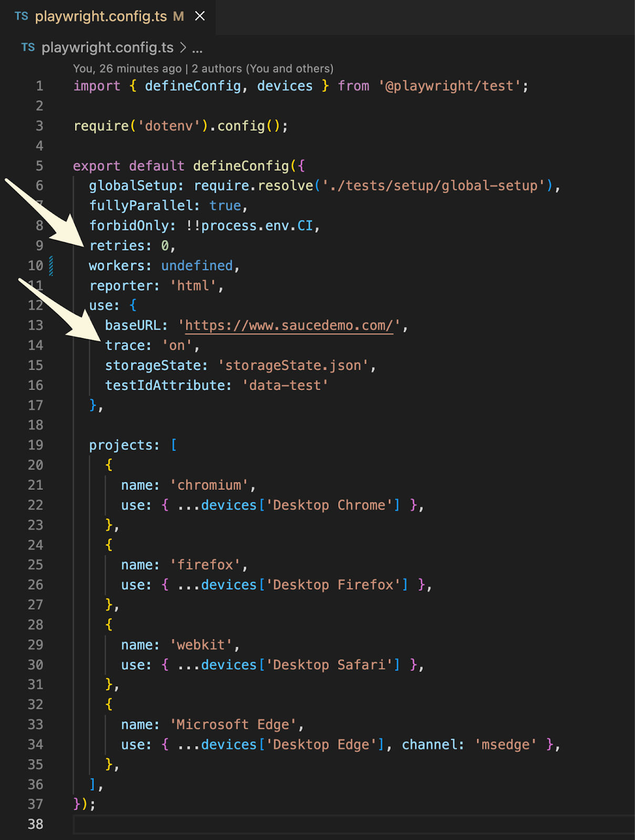Click the 'channel' property on line 34
The width and height of the screenshot is (635, 840).
click(x=429, y=744)
